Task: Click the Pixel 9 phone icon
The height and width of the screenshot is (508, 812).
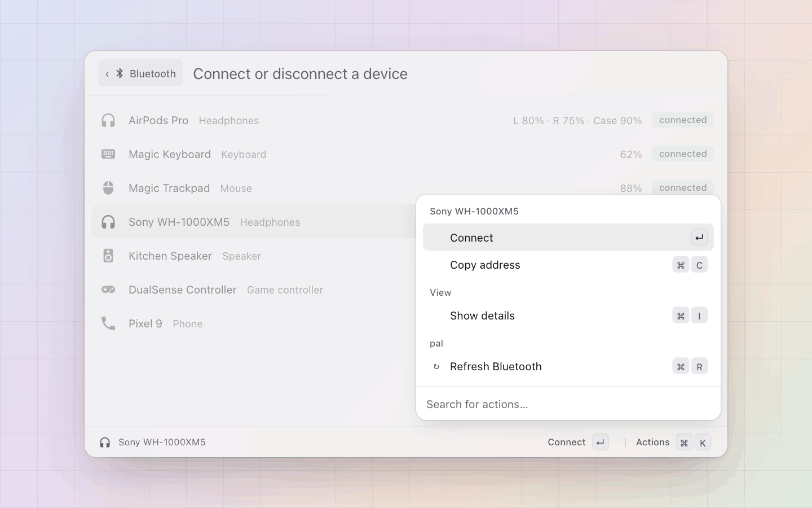Action: (108, 323)
